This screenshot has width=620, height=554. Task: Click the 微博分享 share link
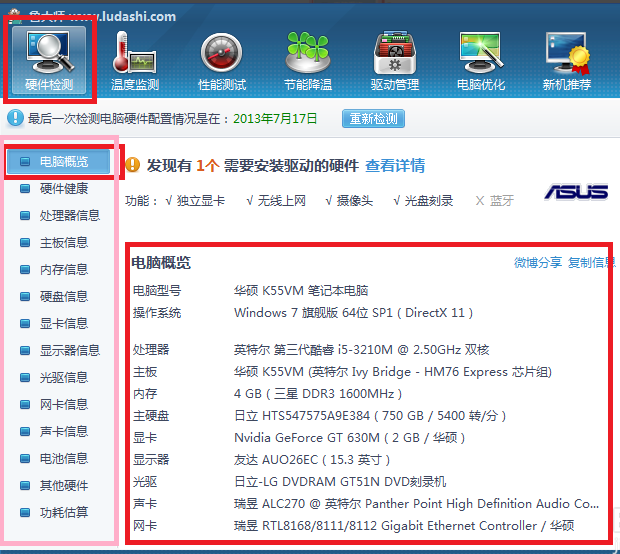(x=538, y=263)
